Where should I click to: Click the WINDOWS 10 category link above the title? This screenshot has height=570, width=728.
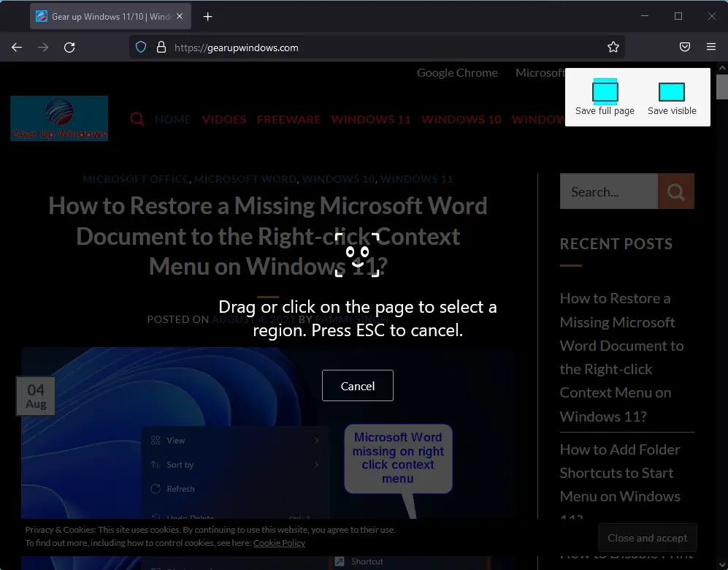[339, 179]
